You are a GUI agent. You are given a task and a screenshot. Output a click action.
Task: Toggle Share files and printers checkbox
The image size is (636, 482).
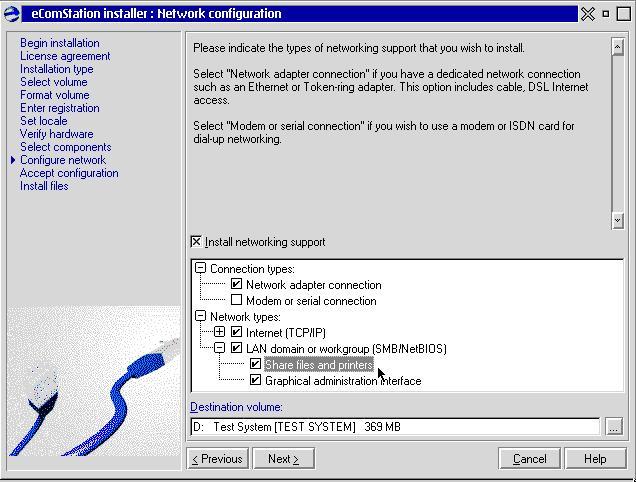coord(256,364)
